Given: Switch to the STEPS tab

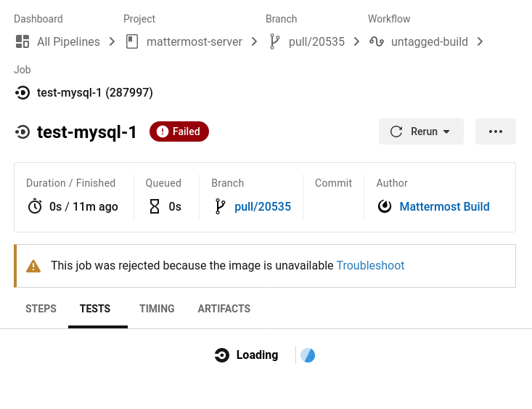Looking at the screenshot, I should pyautogui.click(x=41, y=309).
